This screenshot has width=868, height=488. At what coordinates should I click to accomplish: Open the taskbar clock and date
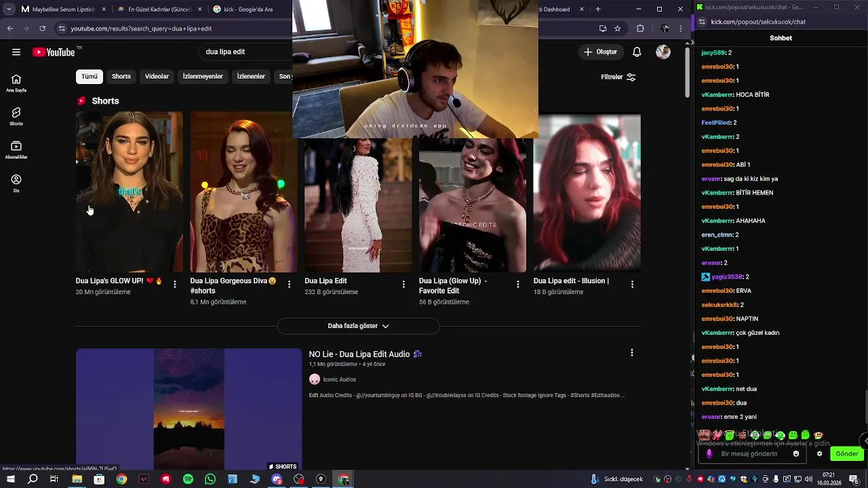tap(829, 479)
